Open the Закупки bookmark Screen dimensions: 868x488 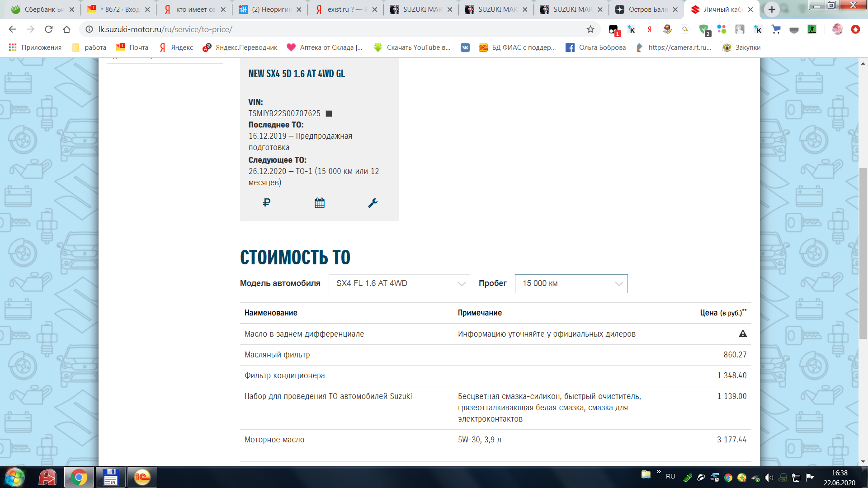(x=741, y=47)
